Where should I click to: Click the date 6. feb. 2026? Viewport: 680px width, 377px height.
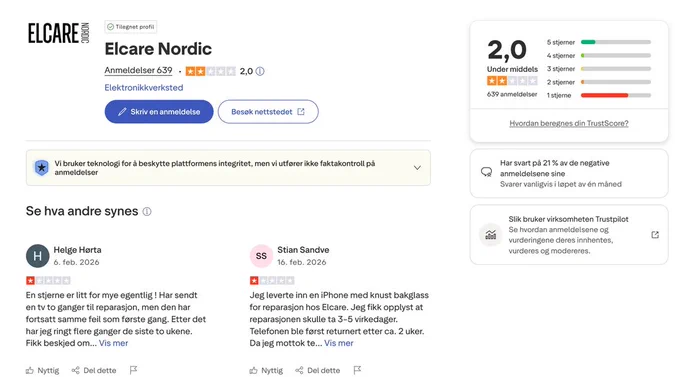click(76, 262)
